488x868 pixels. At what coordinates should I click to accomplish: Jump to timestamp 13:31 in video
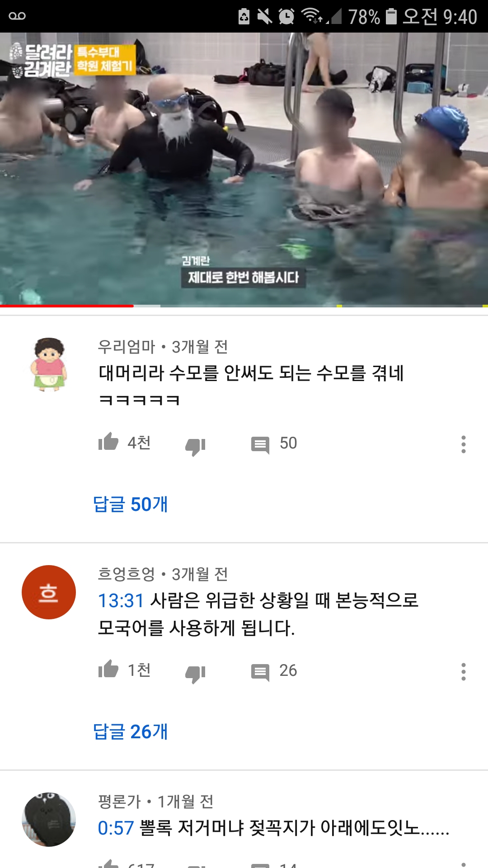pos(121,601)
